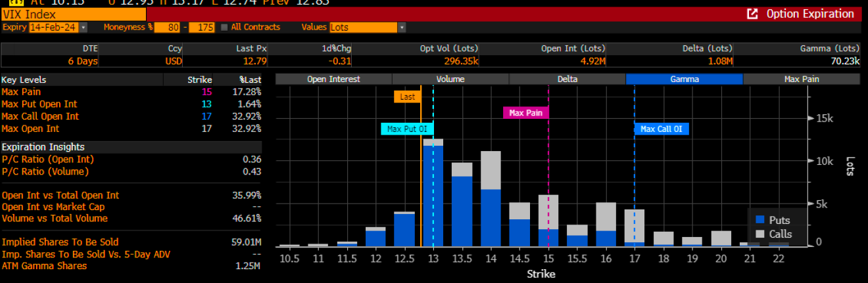Click ATM Gamma Shares value 1.25M
The width and height of the screenshot is (868, 283).
pos(249,266)
